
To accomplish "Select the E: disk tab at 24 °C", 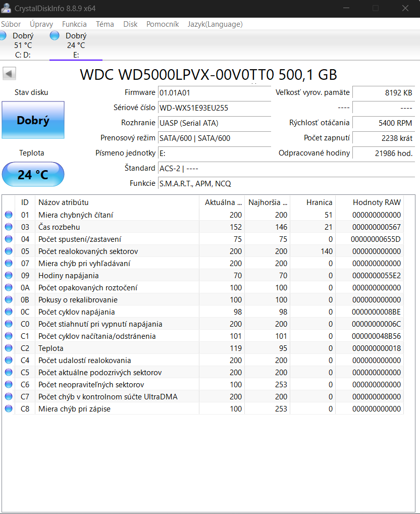I will click(76, 45).
